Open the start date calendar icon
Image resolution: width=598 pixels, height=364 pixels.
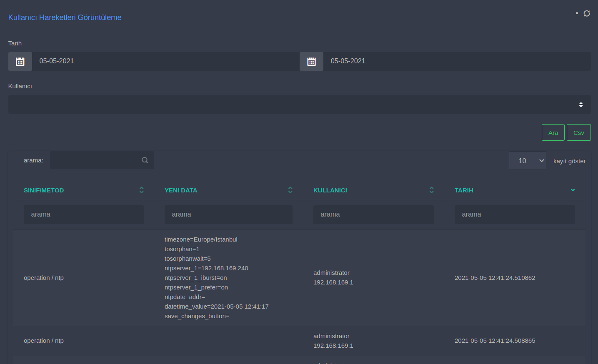(20, 61)
